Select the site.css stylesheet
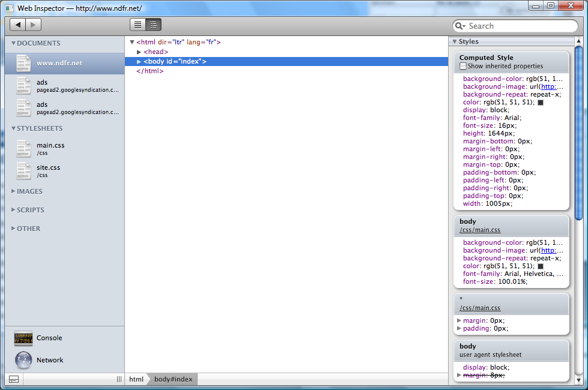 [48, 167]
